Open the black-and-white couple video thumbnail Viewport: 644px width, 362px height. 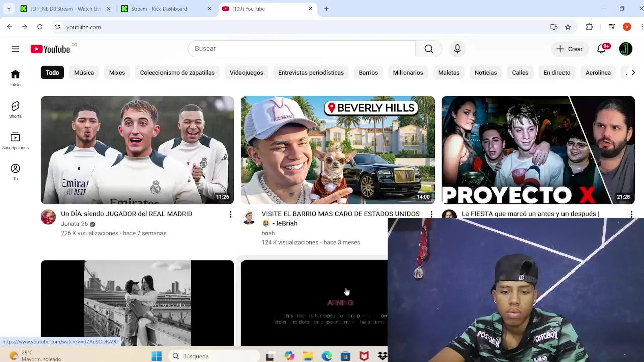pyautogui.click(x=137, y=303)
